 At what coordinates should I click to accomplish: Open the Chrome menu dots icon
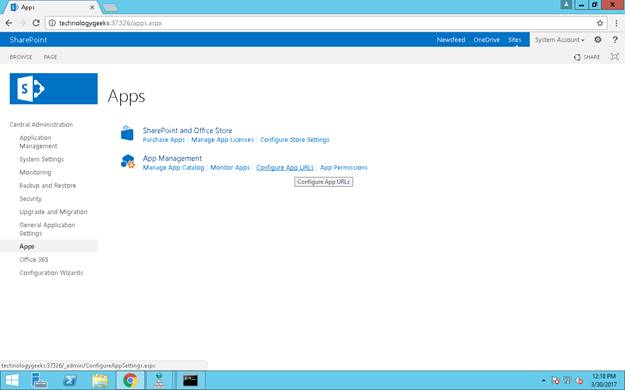tap(616, 23)
